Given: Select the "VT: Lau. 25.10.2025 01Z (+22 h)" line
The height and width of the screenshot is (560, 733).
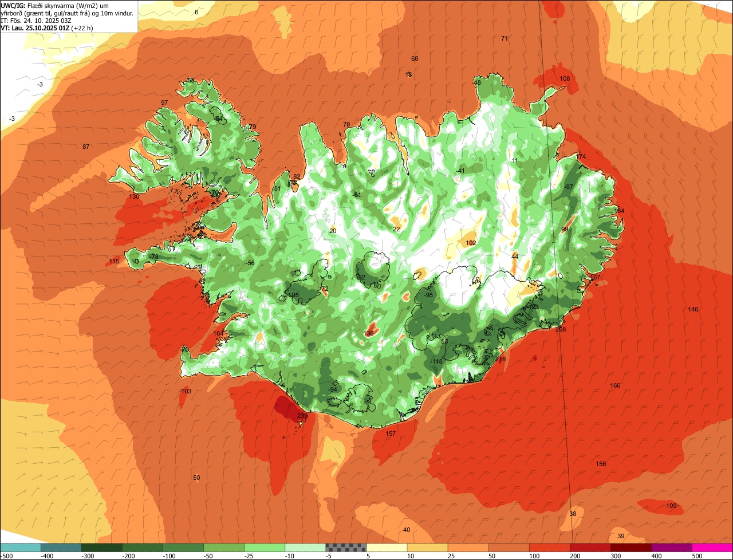Looking at the screenshot, I should pyautogui.click(x=47, y=27).
